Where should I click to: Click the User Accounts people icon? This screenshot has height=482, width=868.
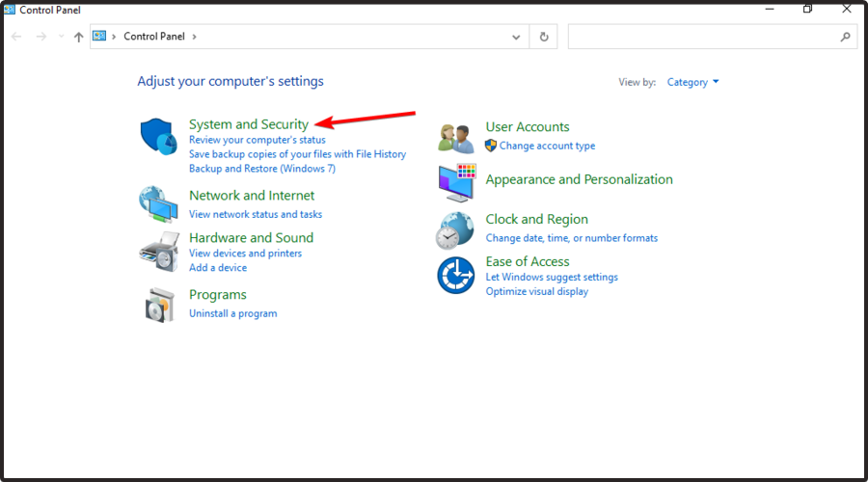click(x=454, y=138)
